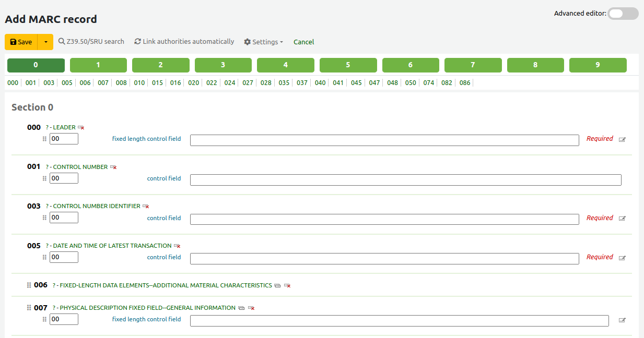Delete the 000 LEADER field via its red delete icon
This screenshot has height=338, width=644.
[x=82, y=127]
